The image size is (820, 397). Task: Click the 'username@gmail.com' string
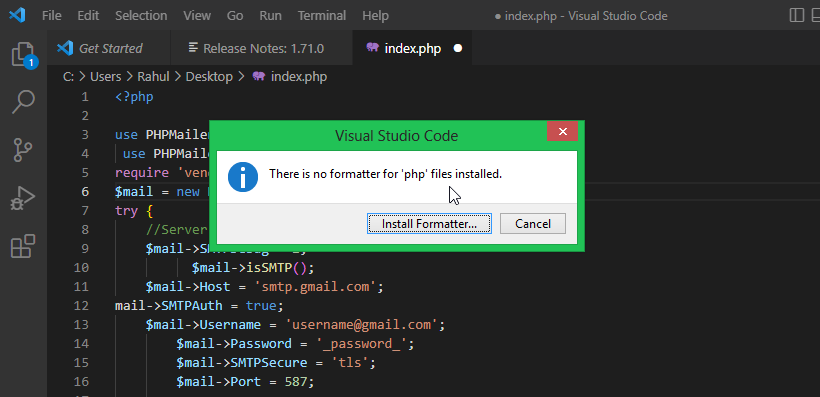pos(361,325)
